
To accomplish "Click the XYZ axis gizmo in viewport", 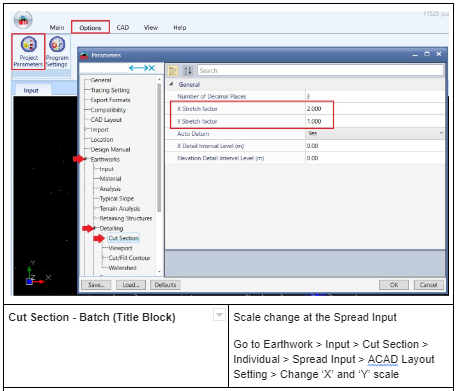I will click(x=38, y=274).
